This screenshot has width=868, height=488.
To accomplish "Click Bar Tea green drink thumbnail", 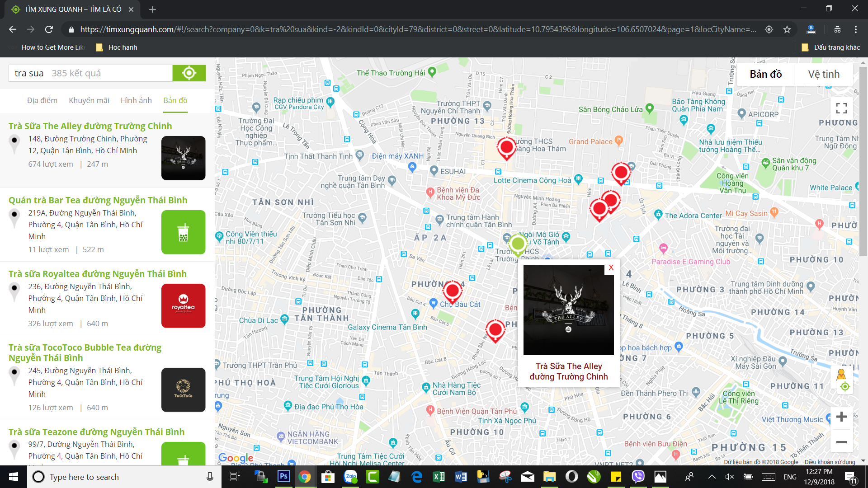I will (183, 232).
